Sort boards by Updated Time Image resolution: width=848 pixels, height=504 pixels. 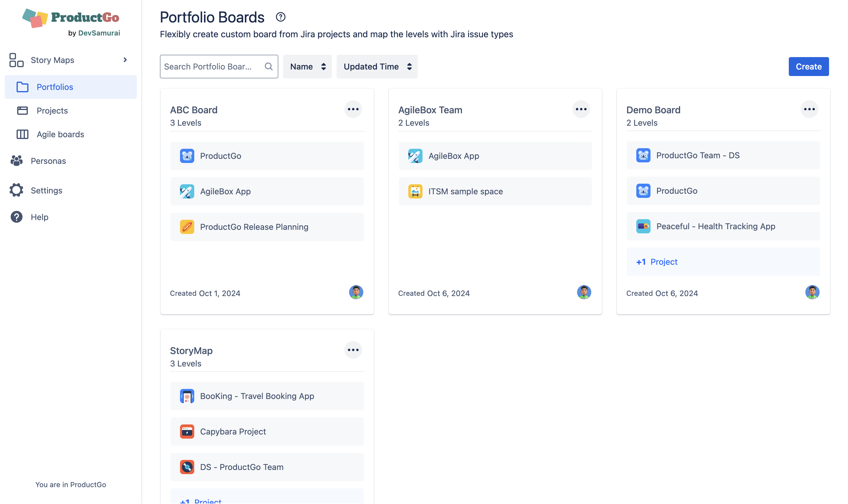[377, 67]
